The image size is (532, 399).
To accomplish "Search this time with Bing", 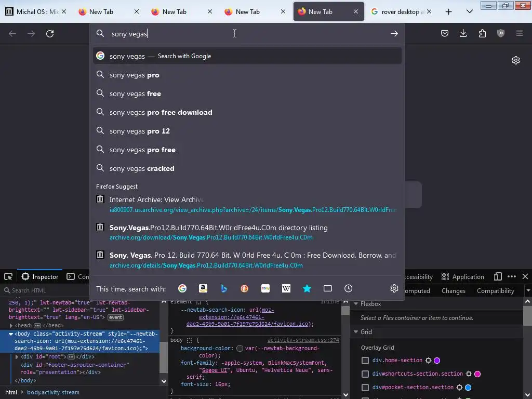I will coord(223,288).
